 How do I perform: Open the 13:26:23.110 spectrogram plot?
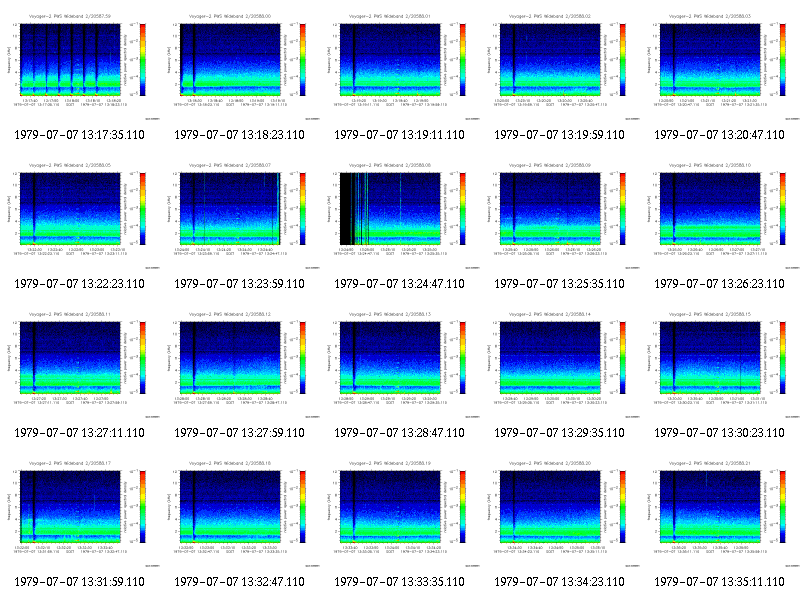pyautogui.click(x=720, y=215)
